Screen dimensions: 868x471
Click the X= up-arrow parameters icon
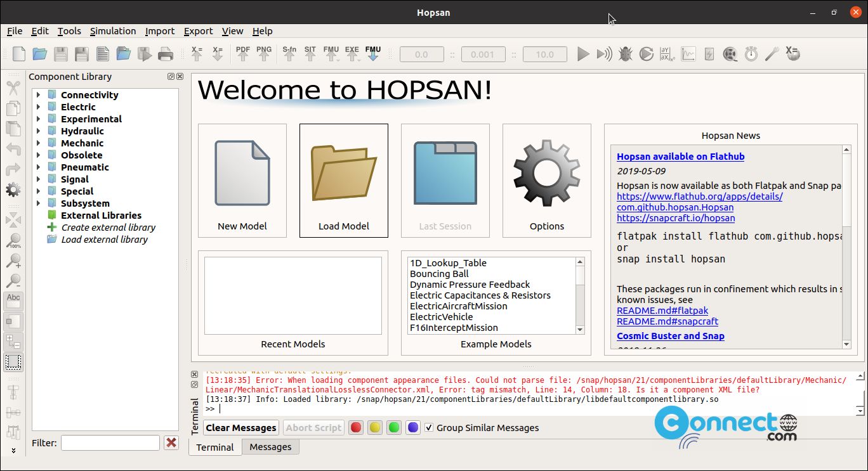197,54
